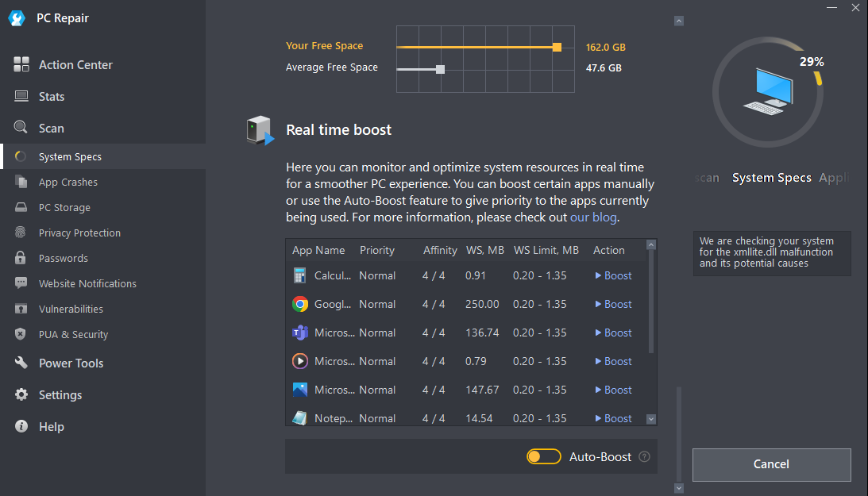
Task: Boost the app using 136.74 MB
Action: pos(613,333)
